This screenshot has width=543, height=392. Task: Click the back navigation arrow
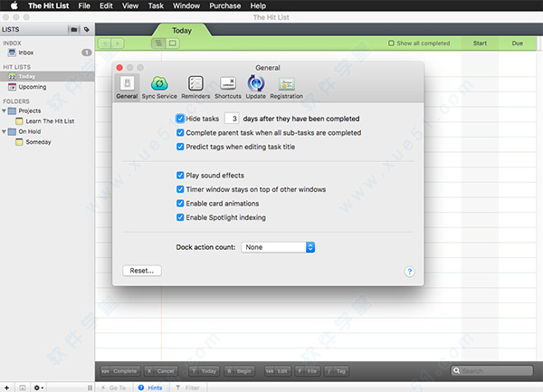105,43
